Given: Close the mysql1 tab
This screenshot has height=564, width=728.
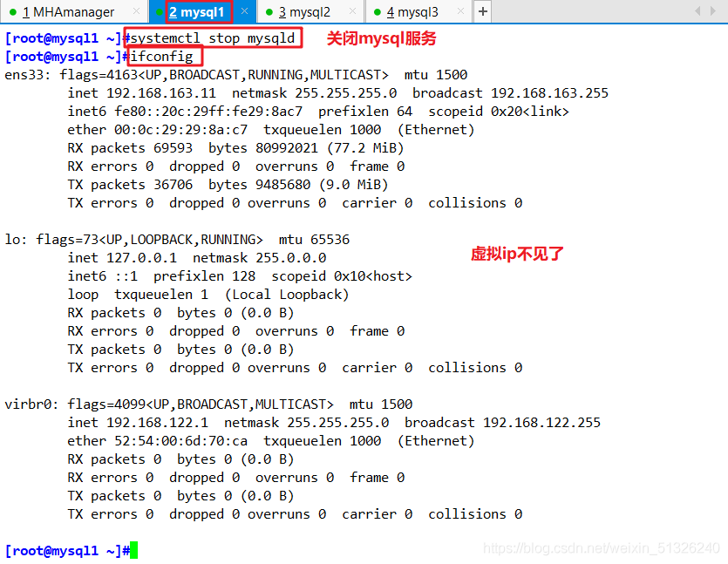Looking at the screenshot, I should click(x=245, y=11).
